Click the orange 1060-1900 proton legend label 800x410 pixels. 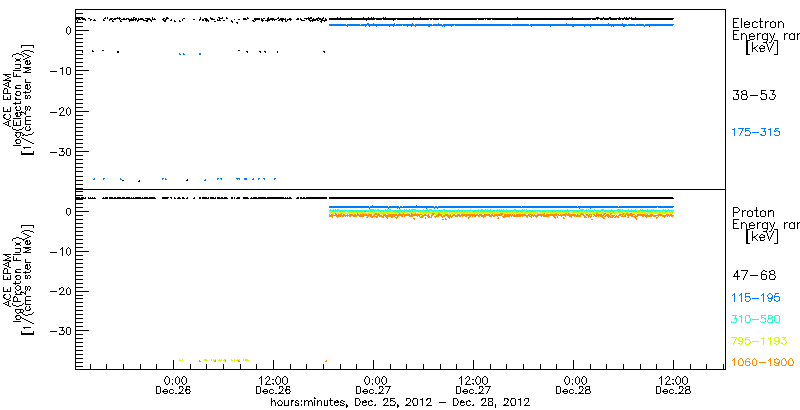[x=763, y=362]
